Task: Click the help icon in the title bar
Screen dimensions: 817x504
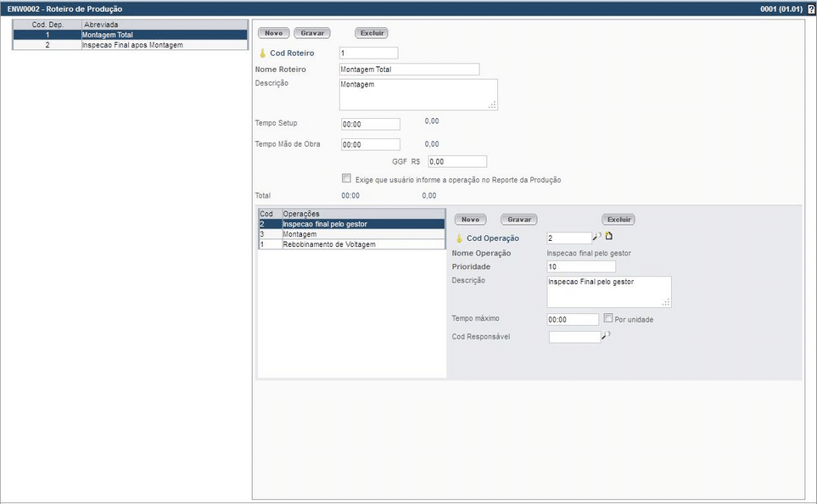Action: coord(811,8)
